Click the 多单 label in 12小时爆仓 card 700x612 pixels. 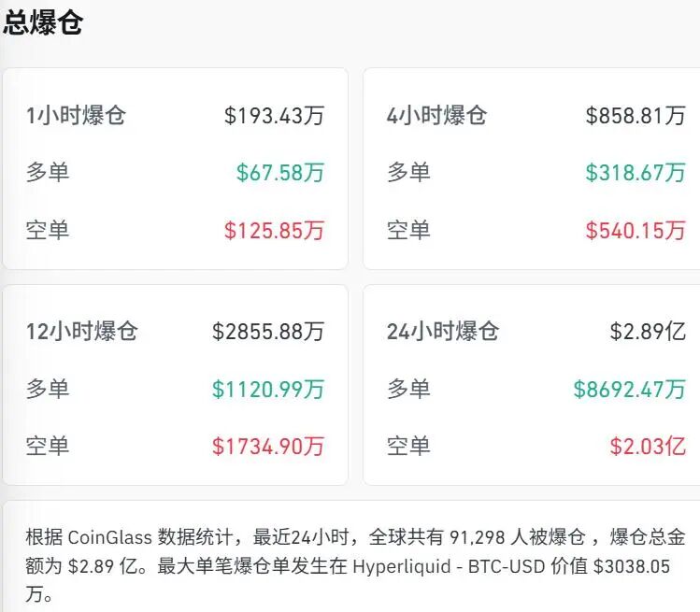click(48, 390)
